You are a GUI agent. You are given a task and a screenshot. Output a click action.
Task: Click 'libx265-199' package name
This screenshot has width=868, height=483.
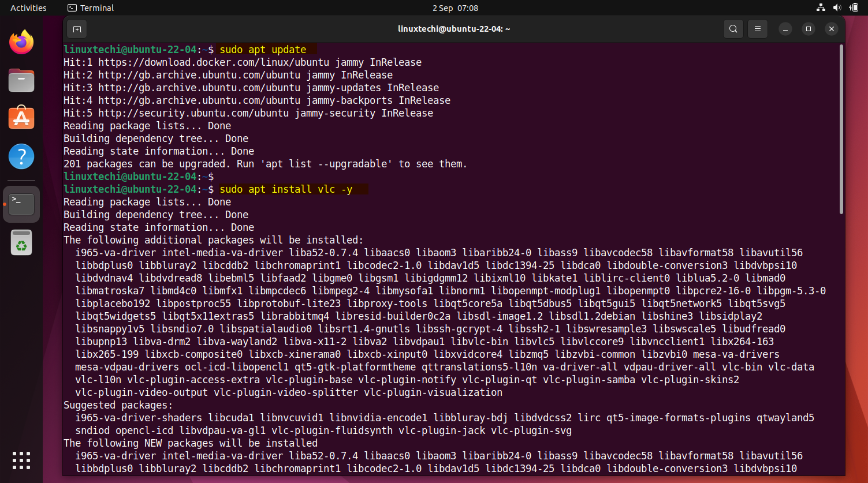point(107,354)
